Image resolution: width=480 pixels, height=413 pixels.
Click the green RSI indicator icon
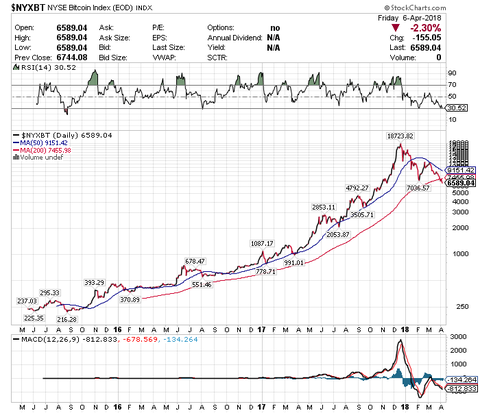click(16, 67)
